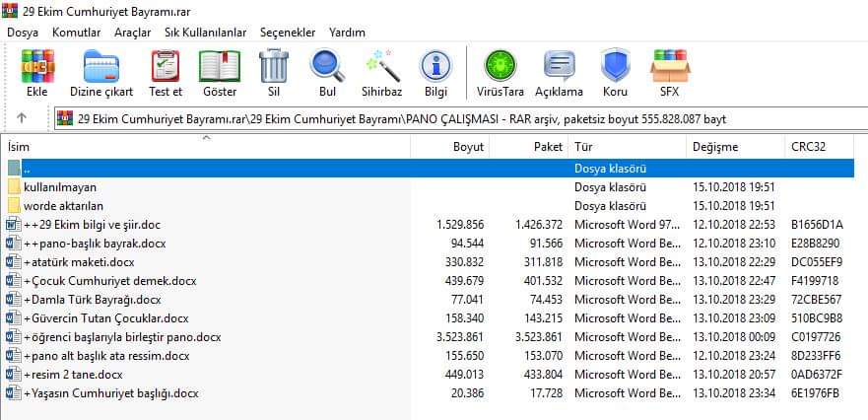Open the Dosya menu
Screen dimensions: 868x420
coord(23,33)
